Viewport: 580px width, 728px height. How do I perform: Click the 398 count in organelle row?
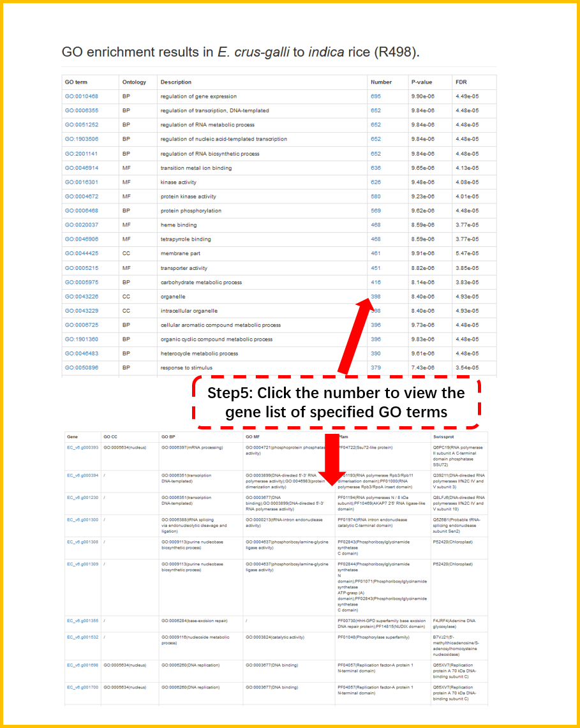point(375,297)
